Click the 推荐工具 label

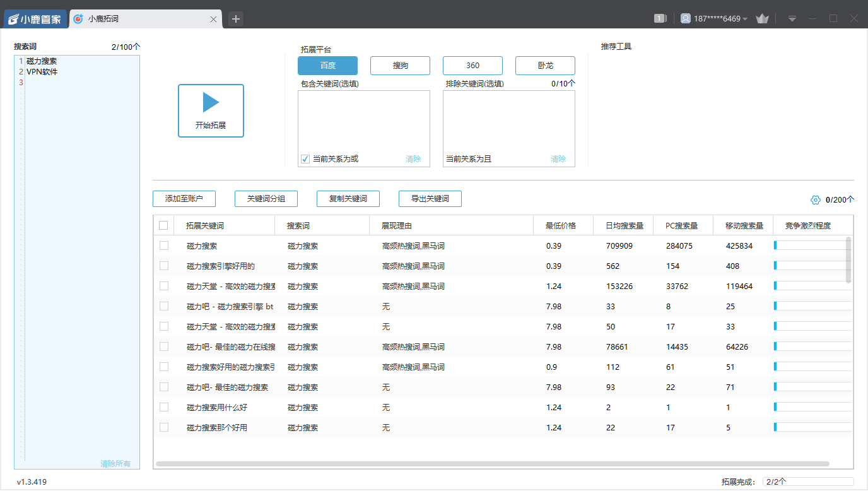click(616, 47)
